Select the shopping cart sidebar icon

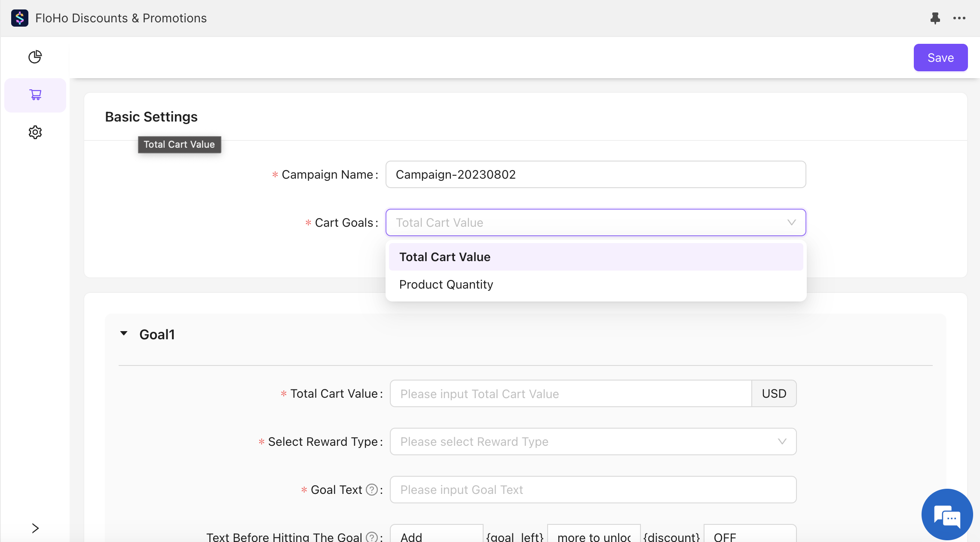click(35, 95)
